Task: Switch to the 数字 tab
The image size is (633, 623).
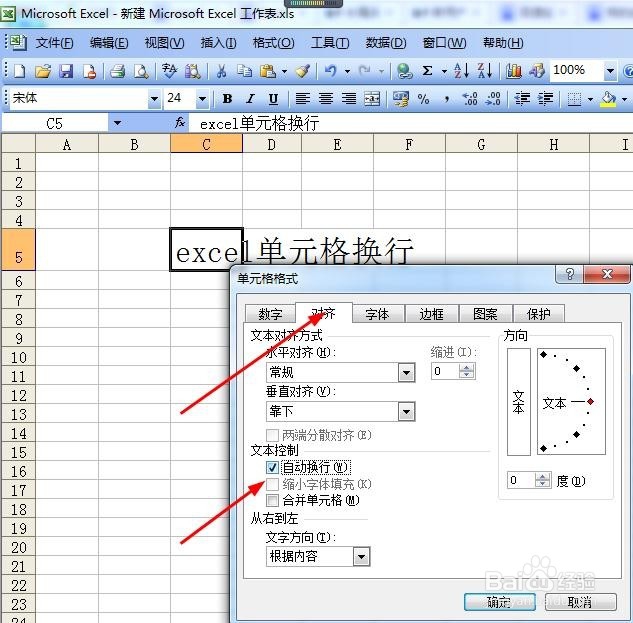Action: click(x=270, y=314)
